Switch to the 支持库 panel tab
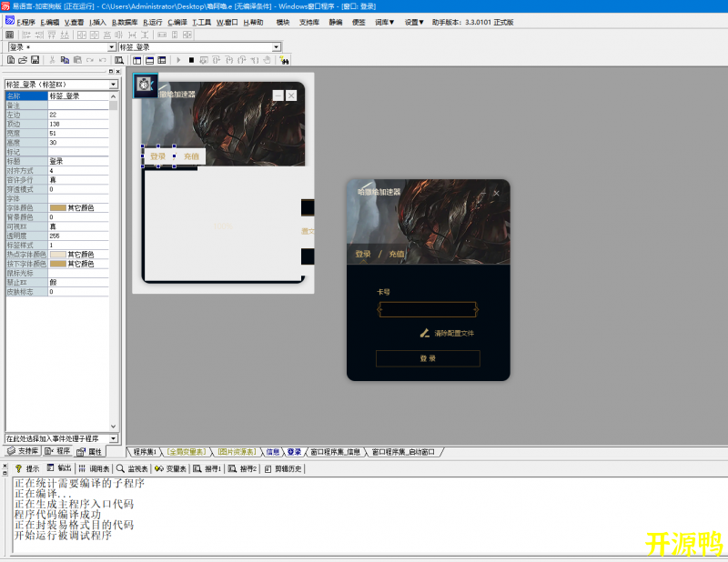The image size is (728, 562). 24,451
